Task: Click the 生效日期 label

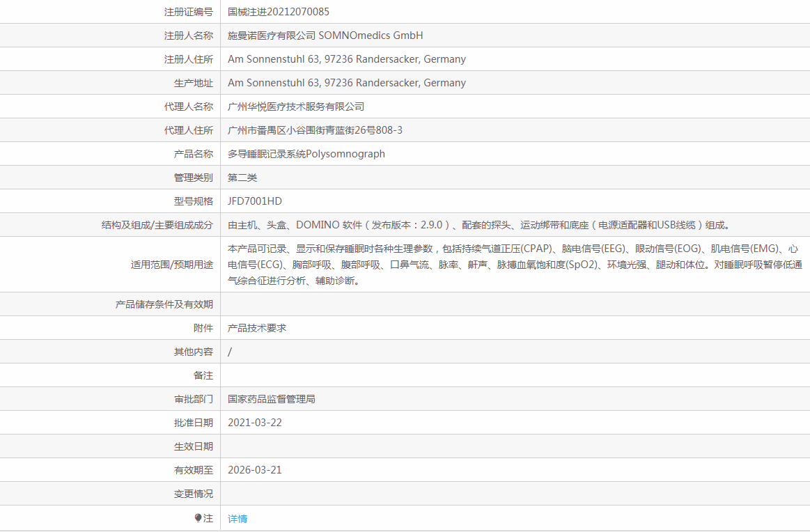Action: [x=194, y=447]
